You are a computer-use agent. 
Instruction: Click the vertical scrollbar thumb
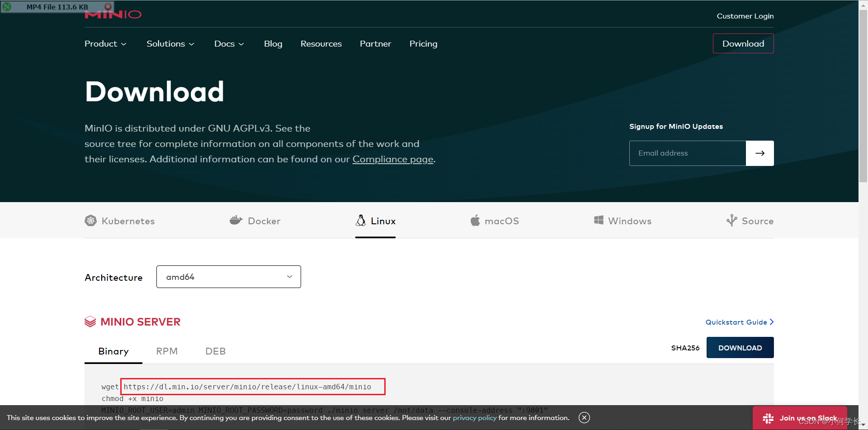[x=863, y=95]
